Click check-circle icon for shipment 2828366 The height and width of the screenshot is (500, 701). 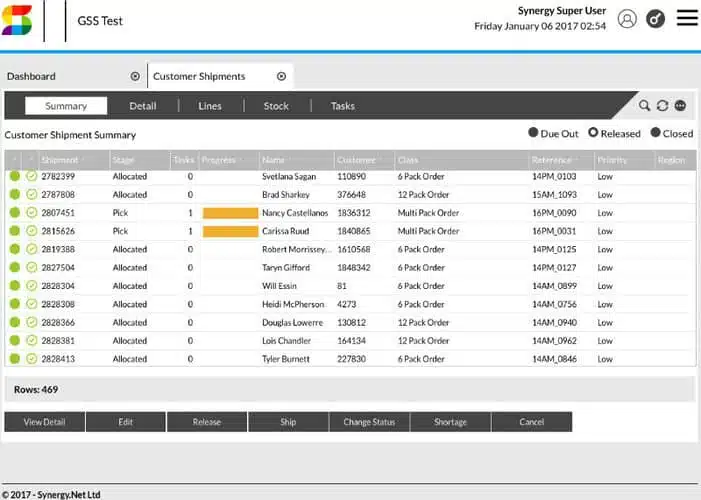point(31,322)
